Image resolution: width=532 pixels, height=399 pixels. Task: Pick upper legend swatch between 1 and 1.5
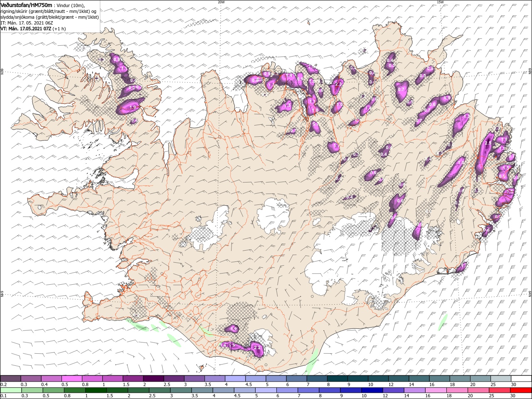coord(112,378)
